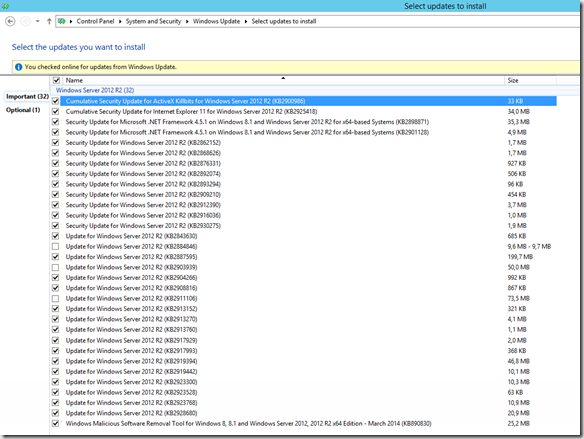Select Update row KB2919442
This screenshot has width=584, height=439.
[x=304, y=372]
